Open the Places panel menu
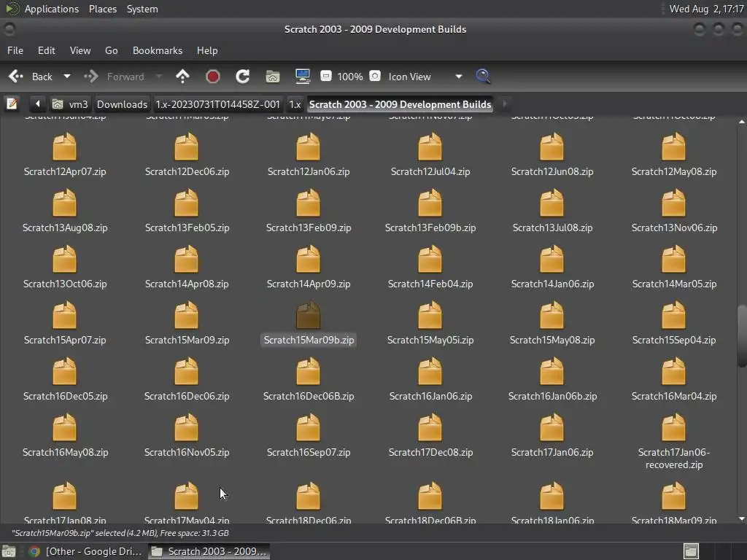Image resolution: width=747 pixels, height=560 pixels. (x=102, y=9)
